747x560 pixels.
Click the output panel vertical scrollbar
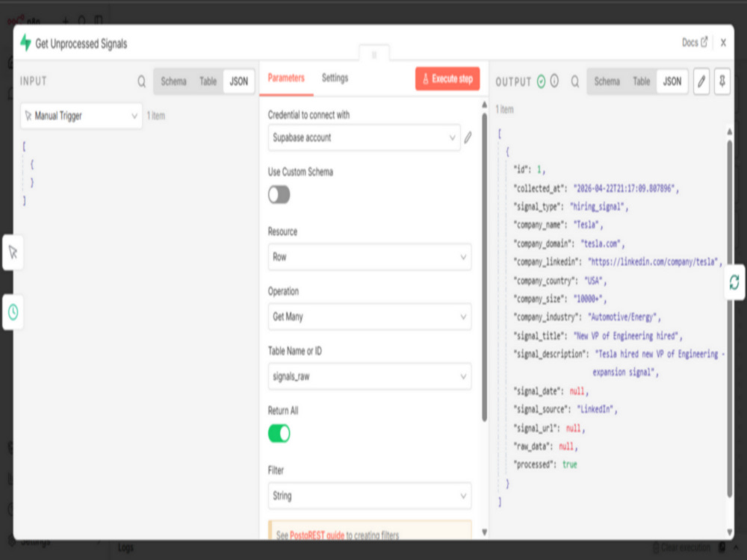730,319
